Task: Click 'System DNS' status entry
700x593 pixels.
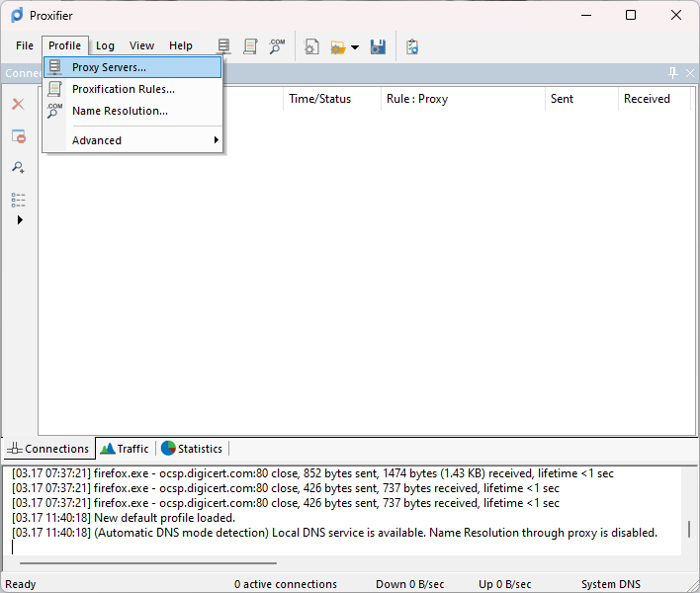Action: [611, 584]
